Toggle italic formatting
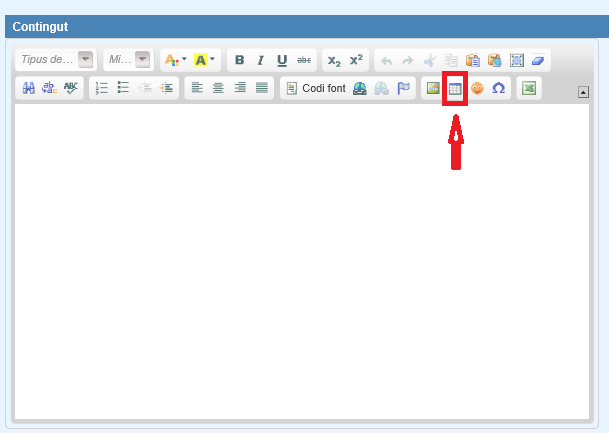The width and height of the screenshot is (609, 433). coord(260,60)
